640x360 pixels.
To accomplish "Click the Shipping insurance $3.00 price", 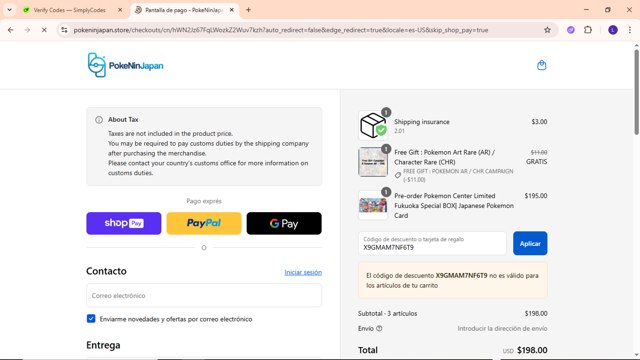I will tap(539, 122).
